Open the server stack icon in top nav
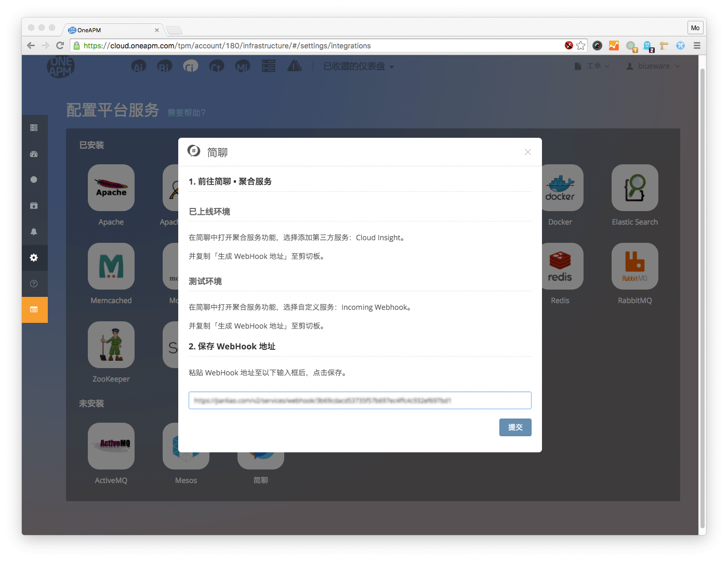The height and width of the screenshot is (561, 728). (x=269, y=66)
